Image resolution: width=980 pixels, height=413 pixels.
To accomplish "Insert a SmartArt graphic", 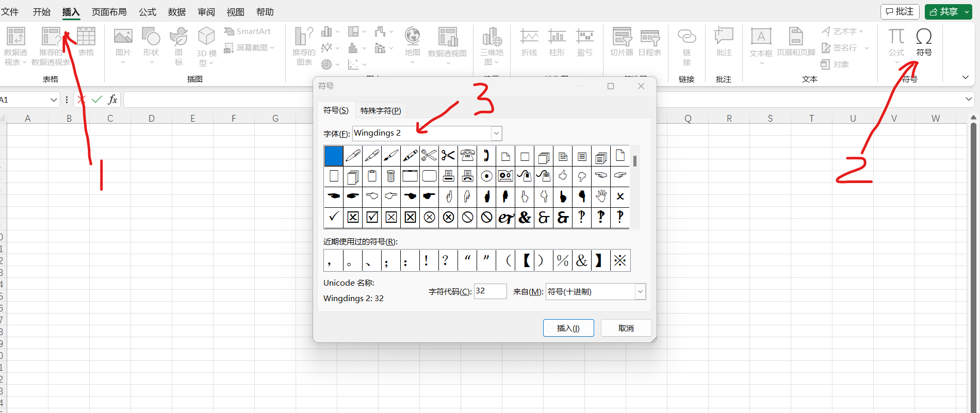I will pos(248,31).
